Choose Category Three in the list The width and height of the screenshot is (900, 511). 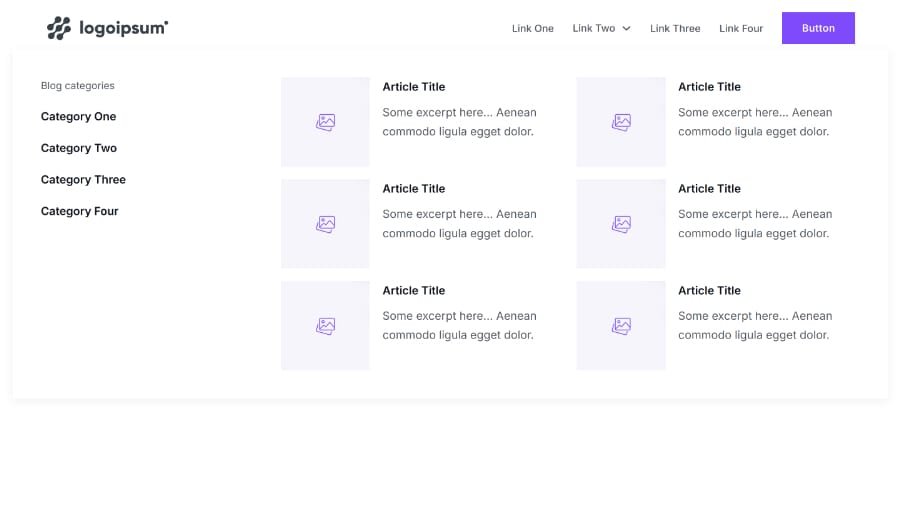click(x=83, y=180)
